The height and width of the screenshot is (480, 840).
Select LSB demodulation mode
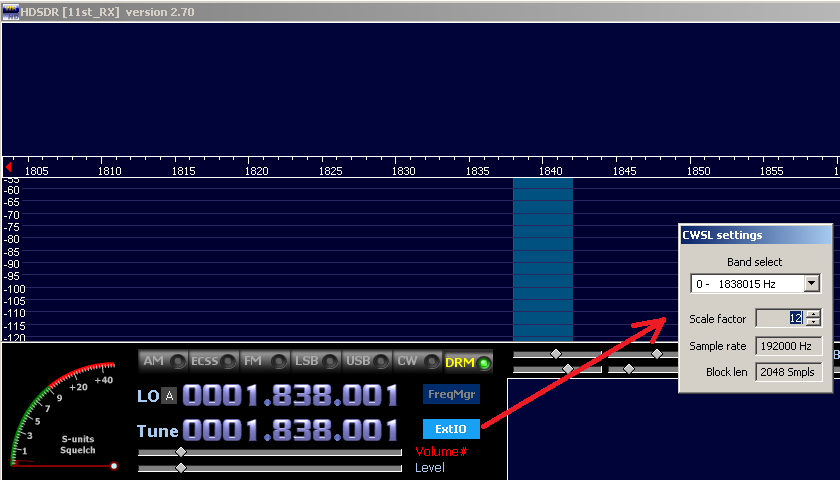[x=316, y=361]
